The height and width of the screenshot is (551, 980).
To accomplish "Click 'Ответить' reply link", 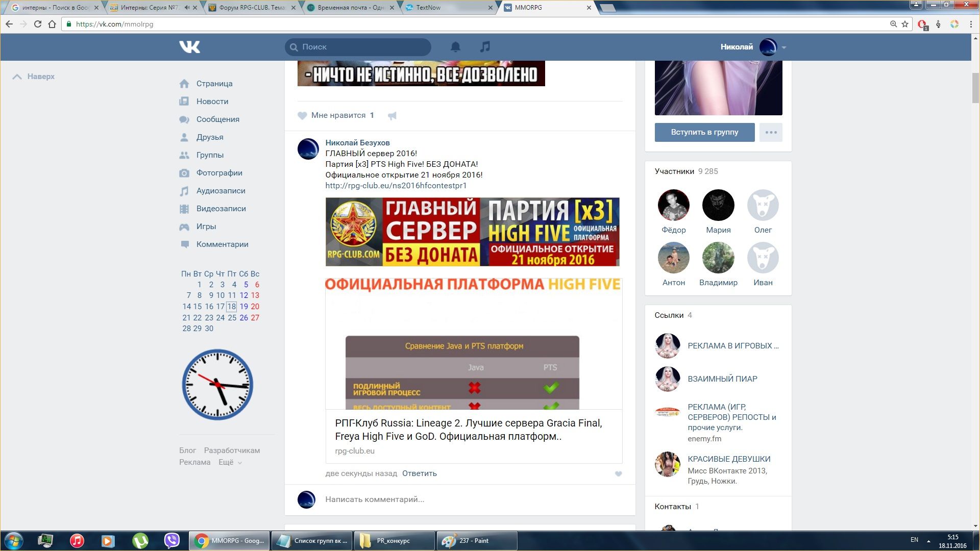I will 419,473.
